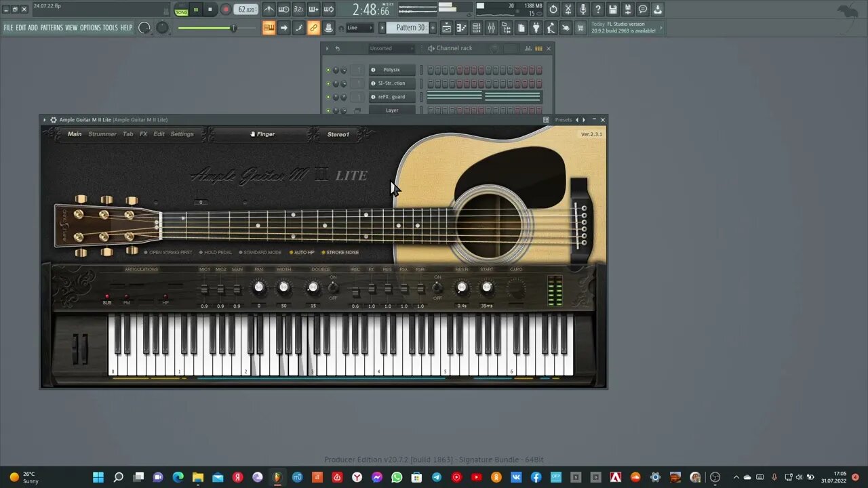Mute the Polysix channel with green LED
Screen dimensions: 868x488
click(x=328, y=70)
